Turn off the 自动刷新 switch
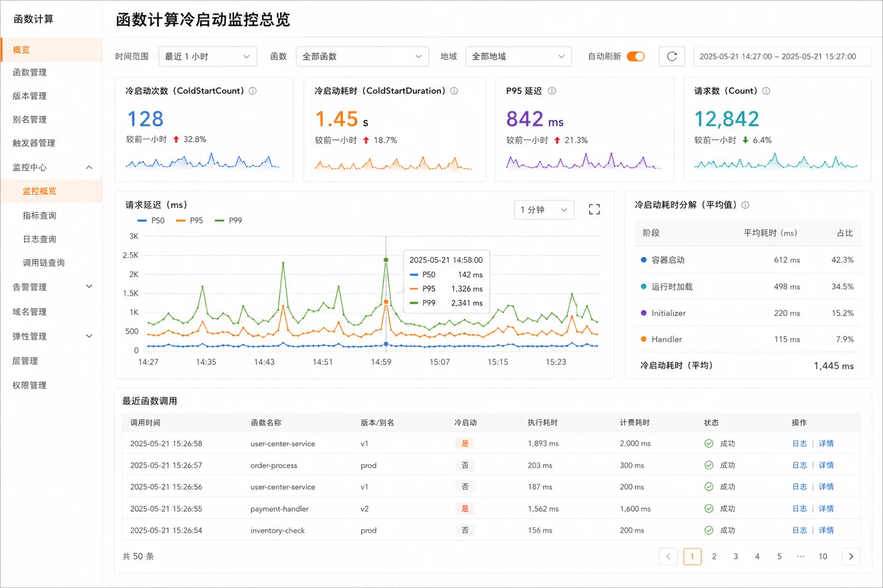Screen dimensions: 883x588 [x=636, y=56]
